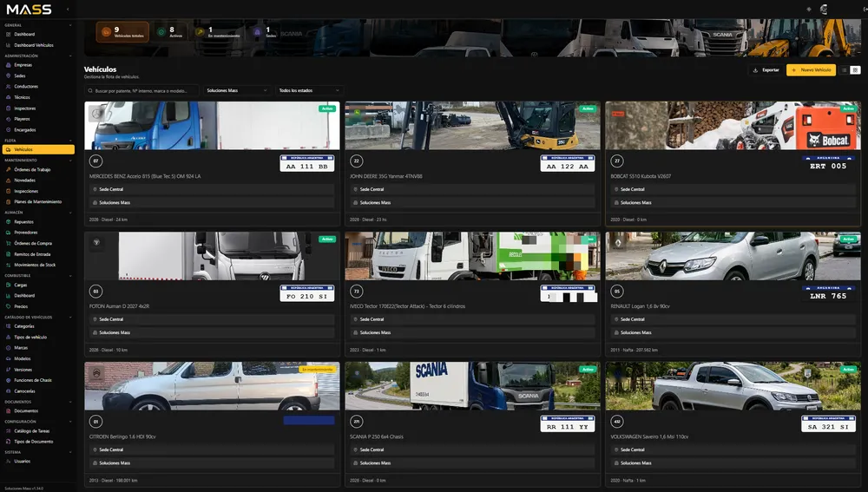This screenshot has height=492, width=868.
Task: Open the Empresas sidebar icon
Action: [x=9, y=65]
